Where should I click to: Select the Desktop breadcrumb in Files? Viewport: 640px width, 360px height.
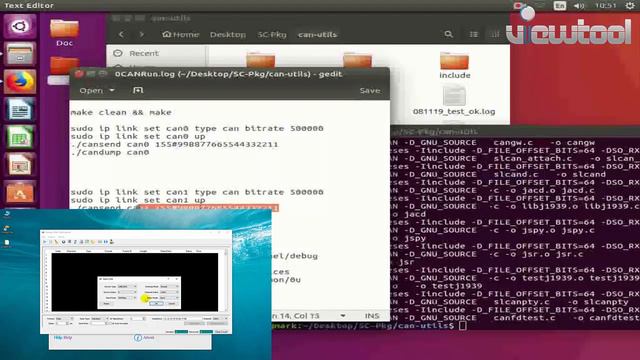pyautogui.click(x=228, y=35)
